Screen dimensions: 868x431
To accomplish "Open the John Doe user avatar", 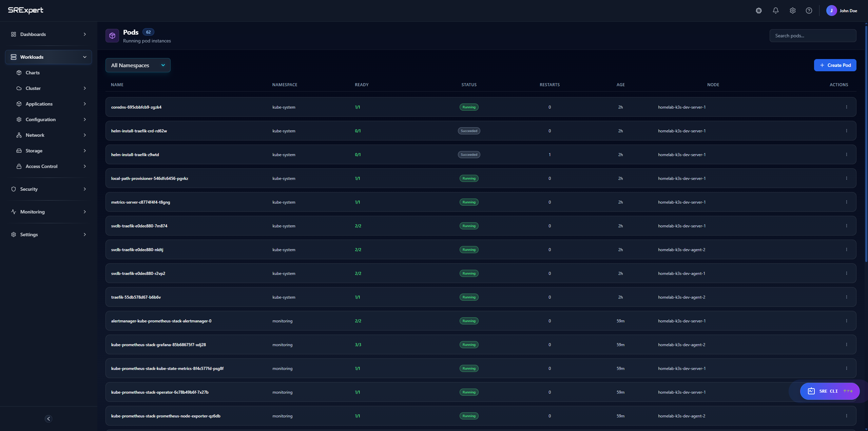I will [831, 11].
